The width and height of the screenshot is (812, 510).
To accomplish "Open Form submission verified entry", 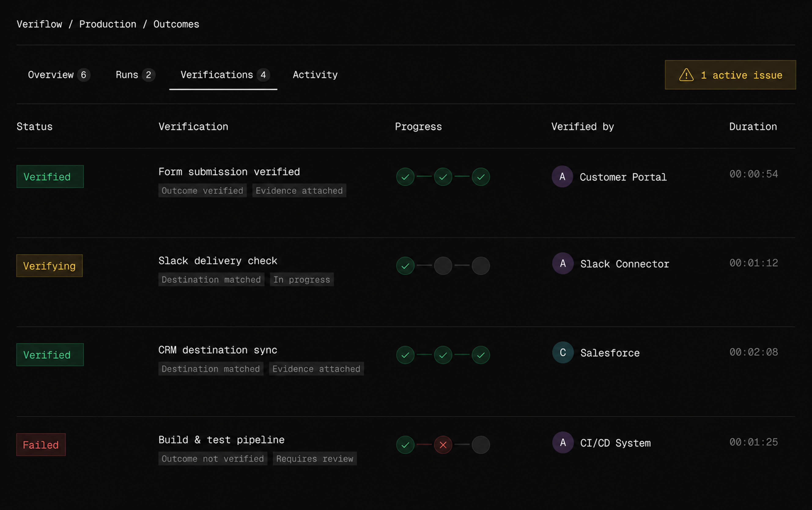I will tap(229, 172).
